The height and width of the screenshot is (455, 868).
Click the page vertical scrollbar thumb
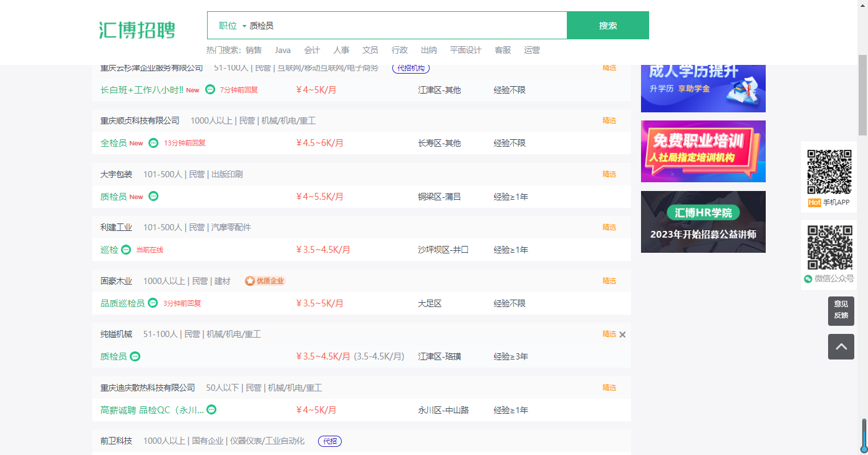point(863,95)
